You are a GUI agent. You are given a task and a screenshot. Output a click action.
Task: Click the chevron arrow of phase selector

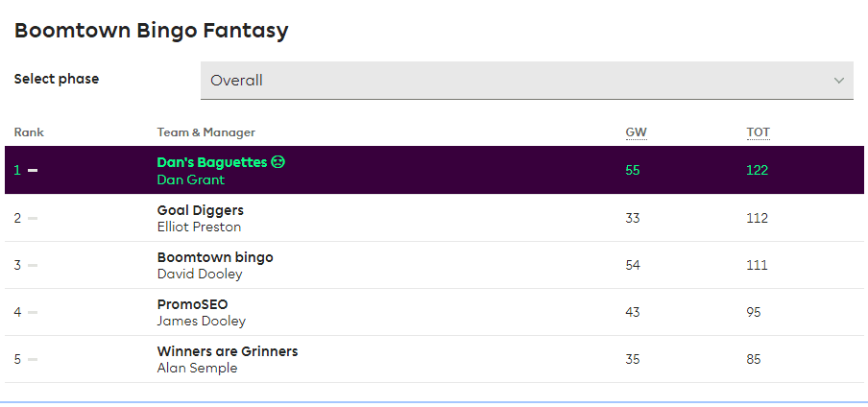(x=838, y=81)
